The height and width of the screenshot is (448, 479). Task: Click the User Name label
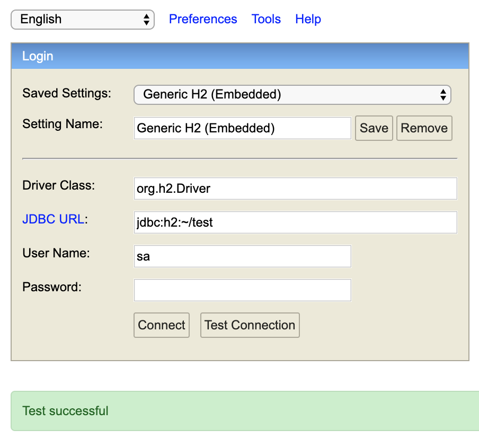click(56, 253)
